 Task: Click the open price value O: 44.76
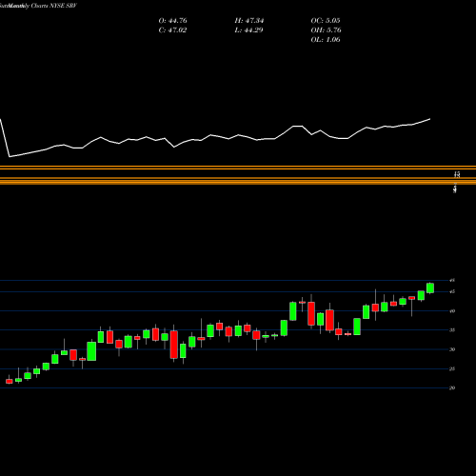172,21
